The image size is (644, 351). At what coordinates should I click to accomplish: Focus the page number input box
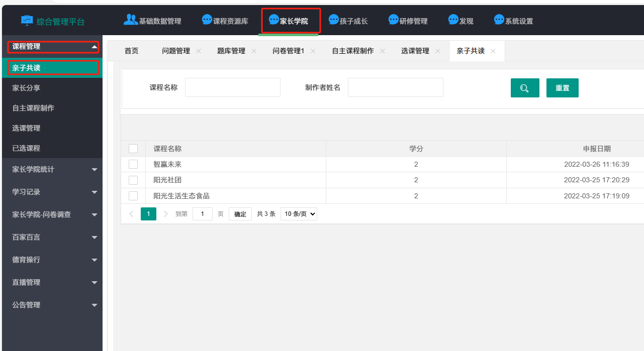click(203, 214)
